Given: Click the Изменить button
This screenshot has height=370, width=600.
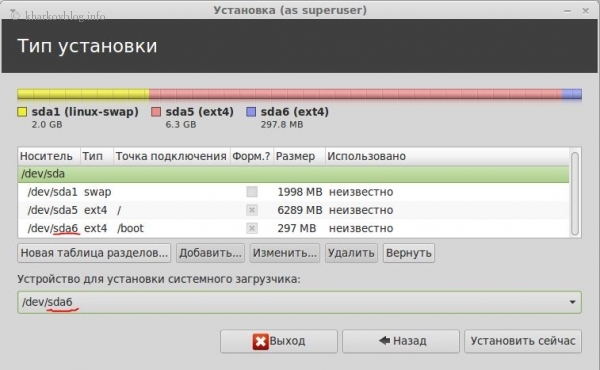Looking at the screenshot, I should (285, 253).
